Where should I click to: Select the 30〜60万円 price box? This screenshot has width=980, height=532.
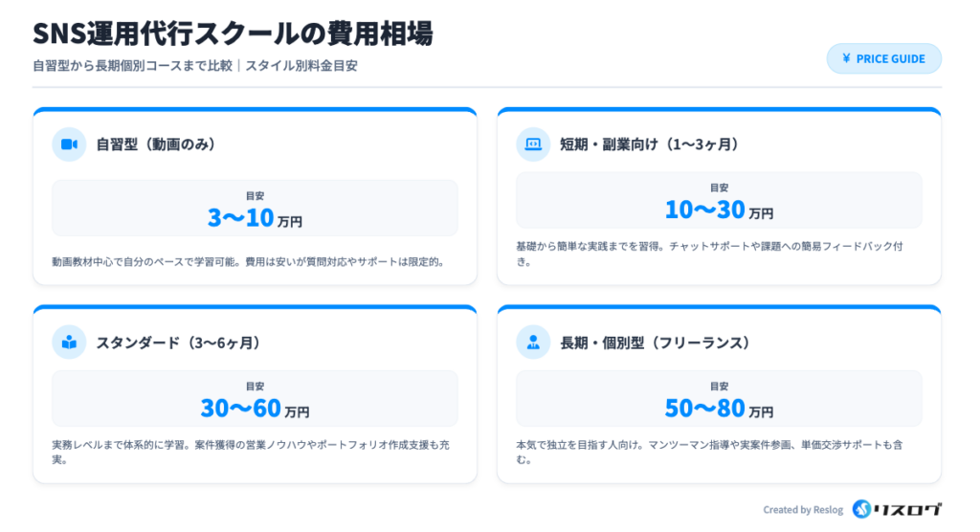(x=255, y=398)
